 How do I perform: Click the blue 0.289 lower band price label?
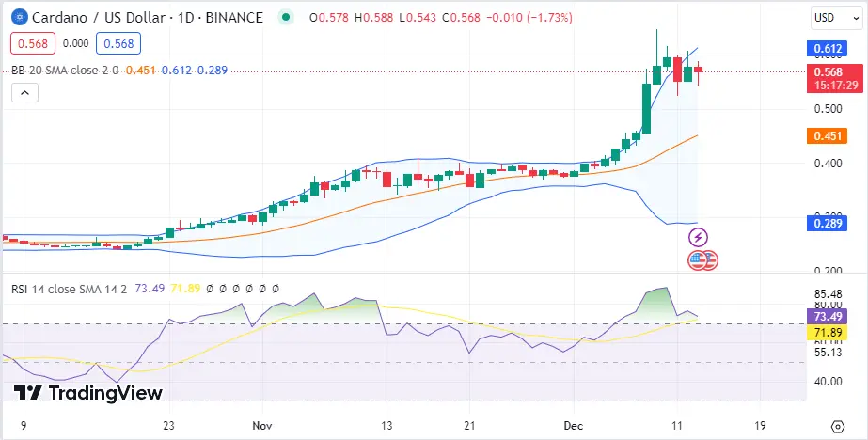click(x=828, y=224)
